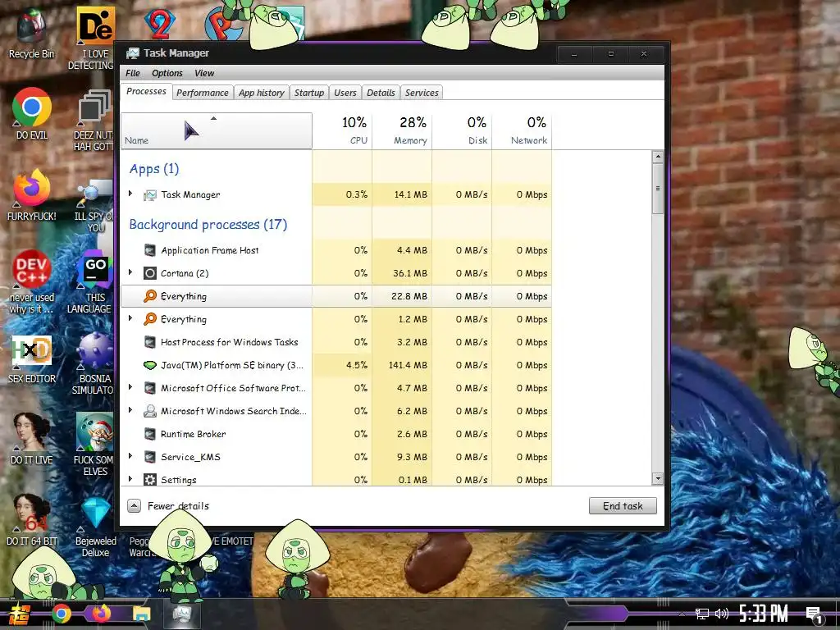This screenshot has height=630, width=840.
Task: Select the GoLand 'THIS LANGUAGE' desktop icon
Action: click(x=94, y=284)
